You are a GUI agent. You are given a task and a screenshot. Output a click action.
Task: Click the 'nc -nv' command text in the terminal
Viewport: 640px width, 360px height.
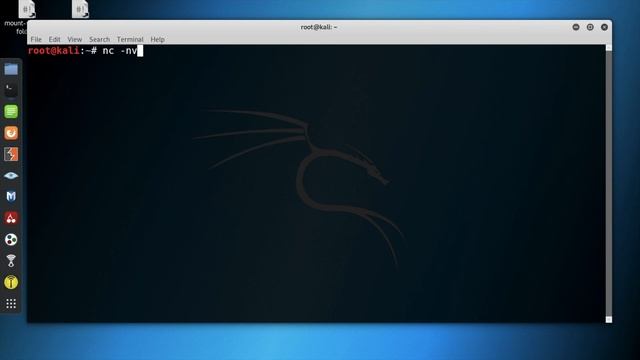tap(120, 51)
